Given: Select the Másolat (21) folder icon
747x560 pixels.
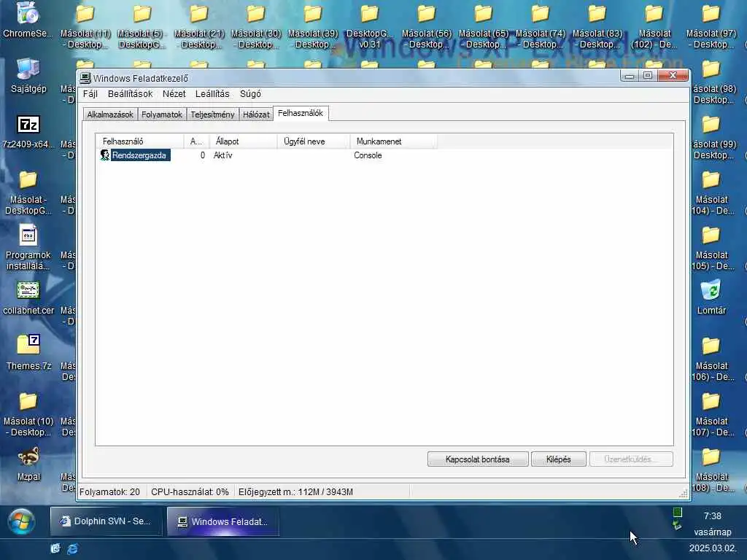Looking at the screenshot, I should (x=199, y=26).
